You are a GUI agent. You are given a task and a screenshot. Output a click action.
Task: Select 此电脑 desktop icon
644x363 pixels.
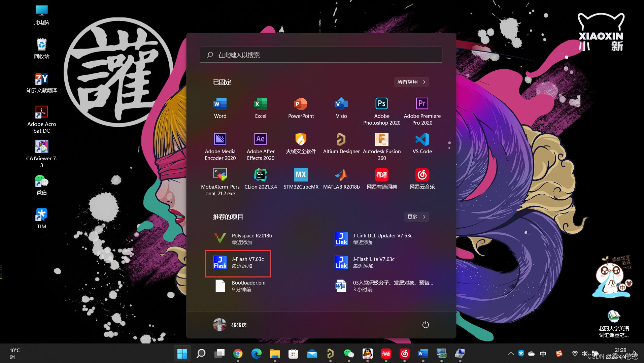[x=42, y=15]
